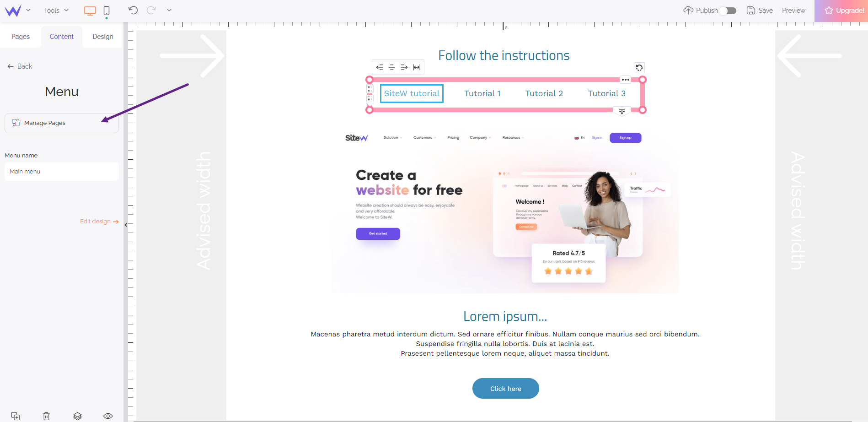Collapse the left side panel arrow

tap(126, 225)
